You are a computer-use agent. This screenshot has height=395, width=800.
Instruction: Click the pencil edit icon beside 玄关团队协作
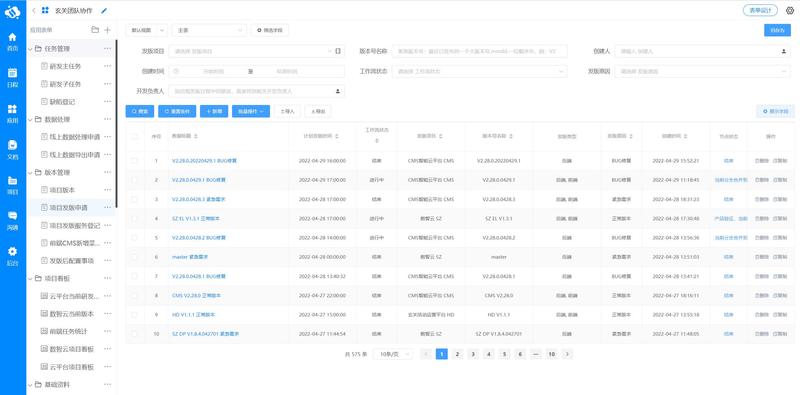pos(104,10)
